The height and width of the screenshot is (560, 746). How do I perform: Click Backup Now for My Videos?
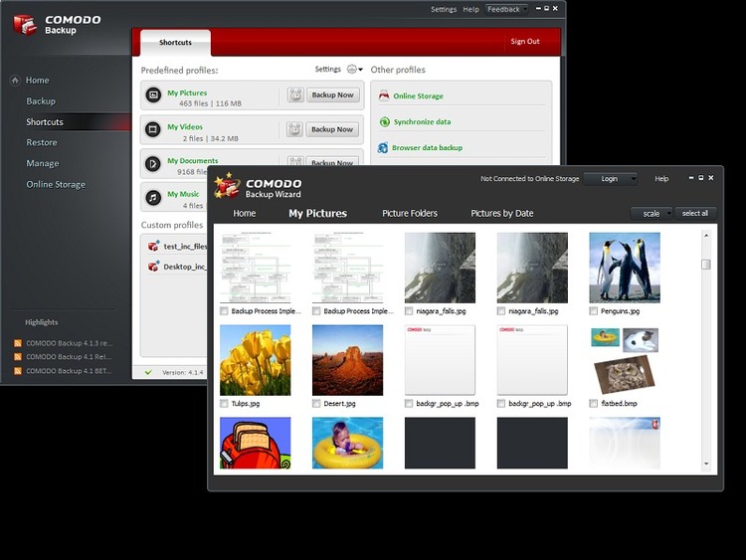click(x=332, y=129)
